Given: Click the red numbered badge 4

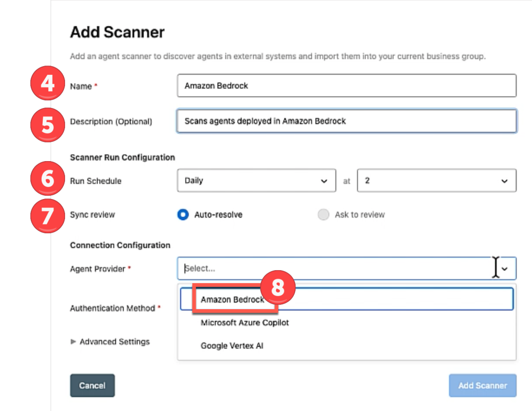Looking at the screenshot, I should 47,83.
